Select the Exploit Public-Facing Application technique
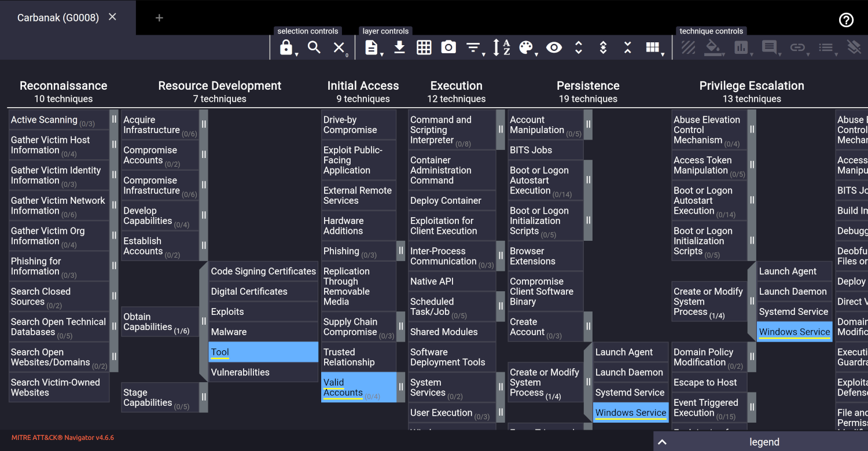The height and width of the screenshot is (451, 868). (x=359, y=160)
